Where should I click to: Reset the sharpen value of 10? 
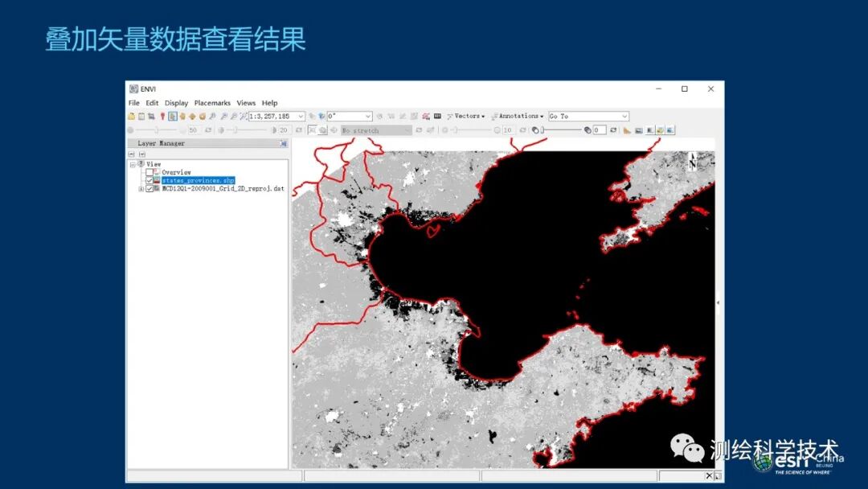coord(522,130)
